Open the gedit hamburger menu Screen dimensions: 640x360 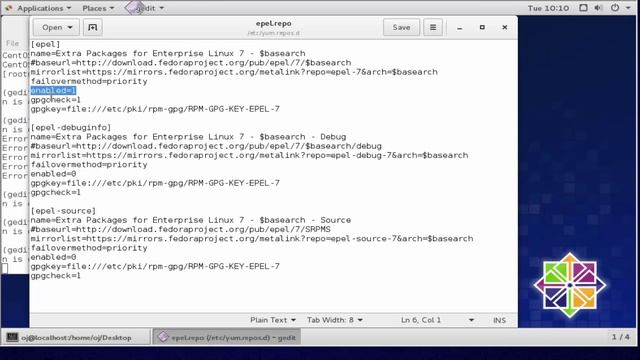pyautogui.click(x=433, y=27)
